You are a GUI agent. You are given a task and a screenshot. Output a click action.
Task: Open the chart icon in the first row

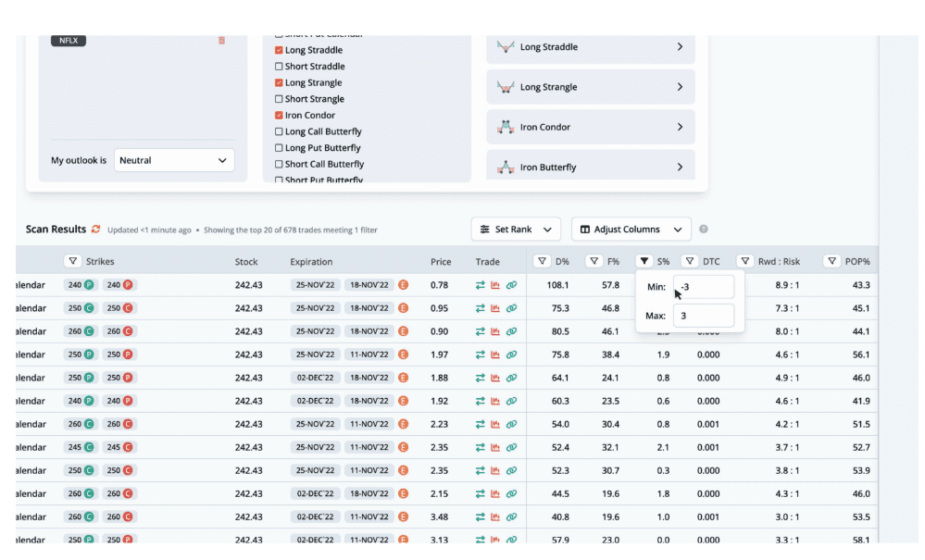pyautogui.click(x=496, y=285)
